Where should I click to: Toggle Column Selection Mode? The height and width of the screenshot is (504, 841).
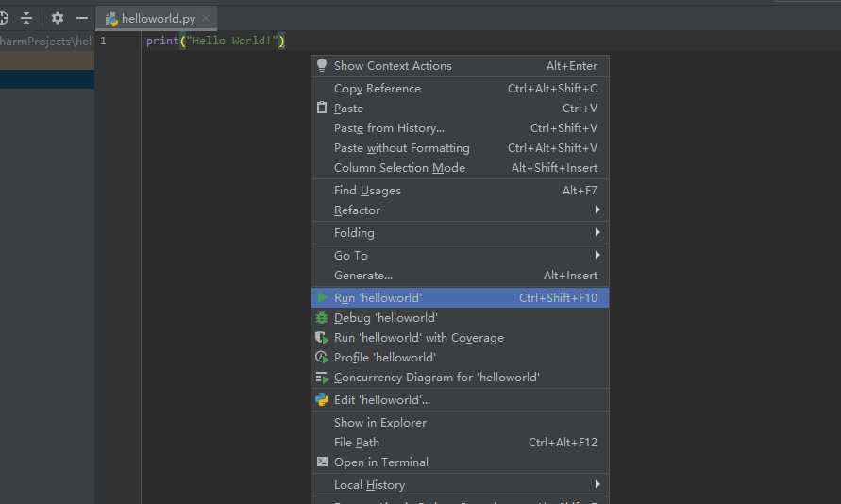(x=461, y=168)
